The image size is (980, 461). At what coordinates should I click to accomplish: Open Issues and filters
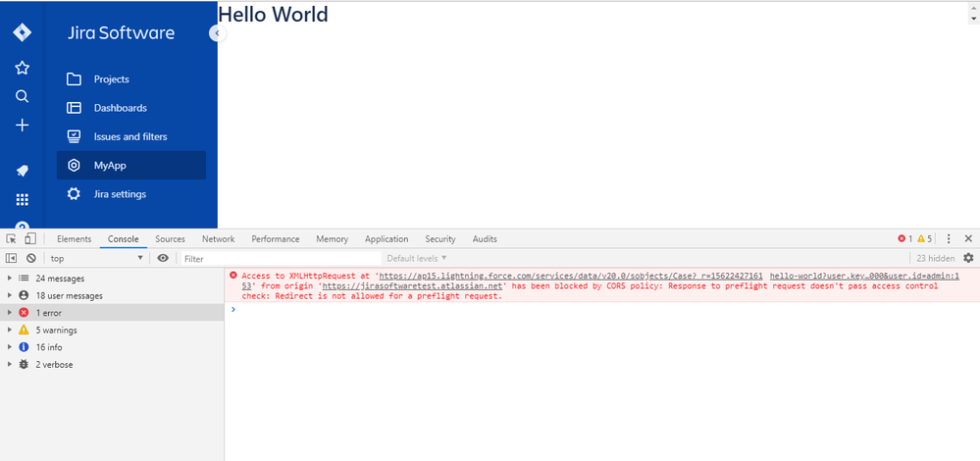pos(131,136)
